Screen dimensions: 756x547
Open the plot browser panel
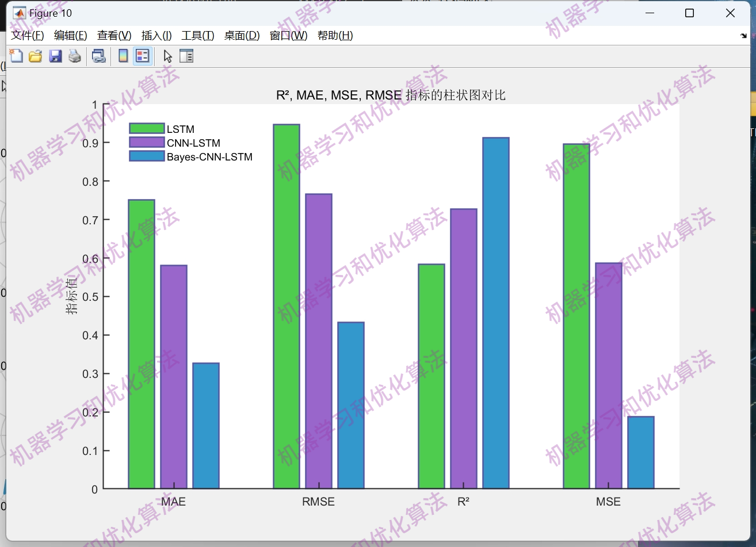click(x=186, y=56)
